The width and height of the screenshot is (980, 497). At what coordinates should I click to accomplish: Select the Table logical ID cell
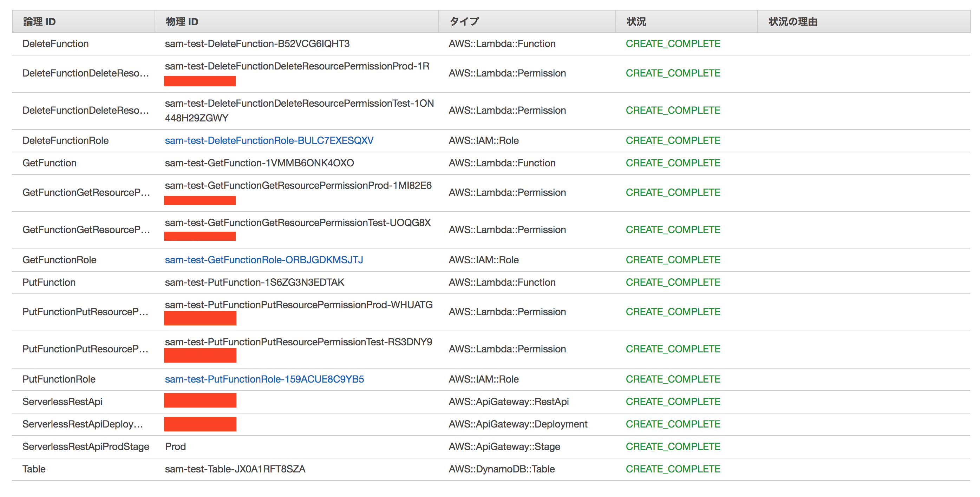click(x=34, y=469)
